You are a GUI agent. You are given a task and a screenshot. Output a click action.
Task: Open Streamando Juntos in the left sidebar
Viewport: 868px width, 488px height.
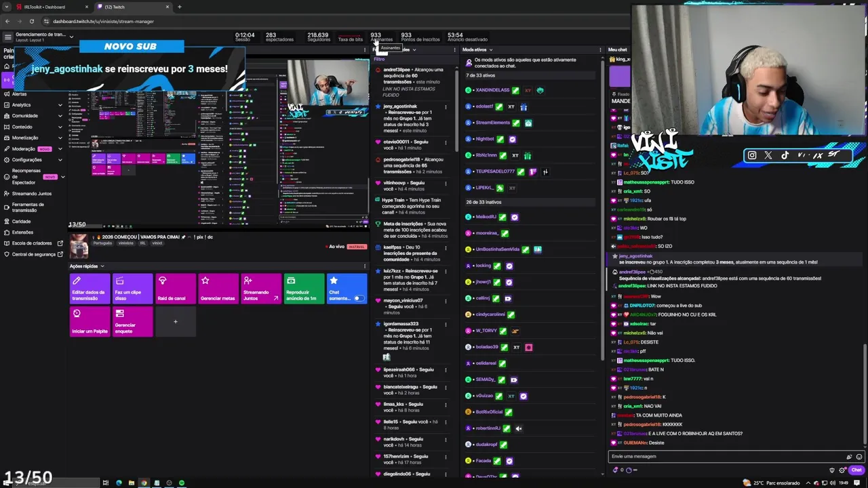[31, 193]
